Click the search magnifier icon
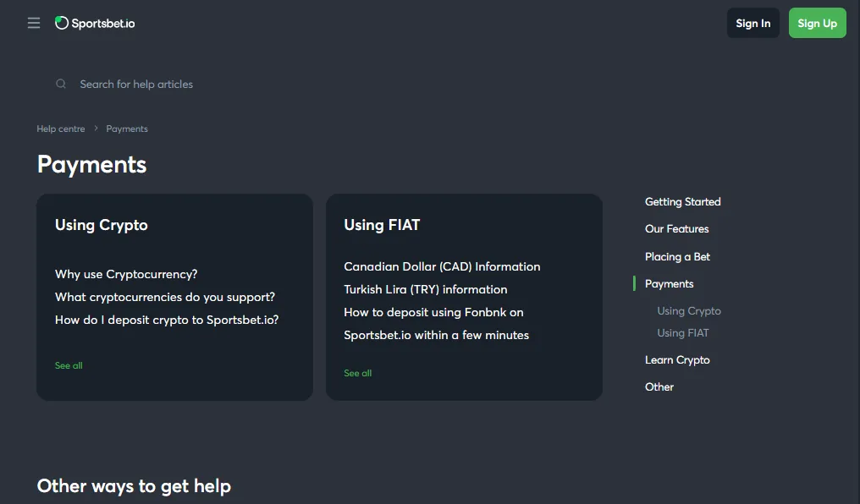The height and width of the screenshot is (504, 860). [61, 84]
